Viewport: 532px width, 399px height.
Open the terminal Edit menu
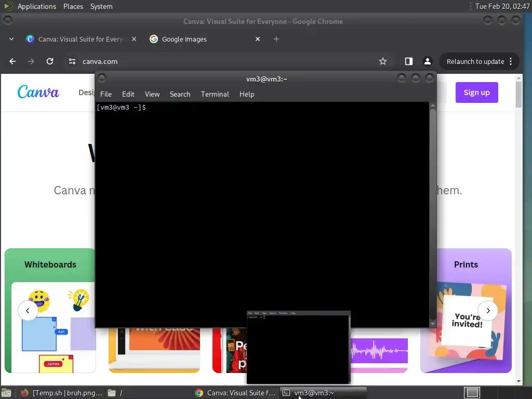(x=128, y=95)
